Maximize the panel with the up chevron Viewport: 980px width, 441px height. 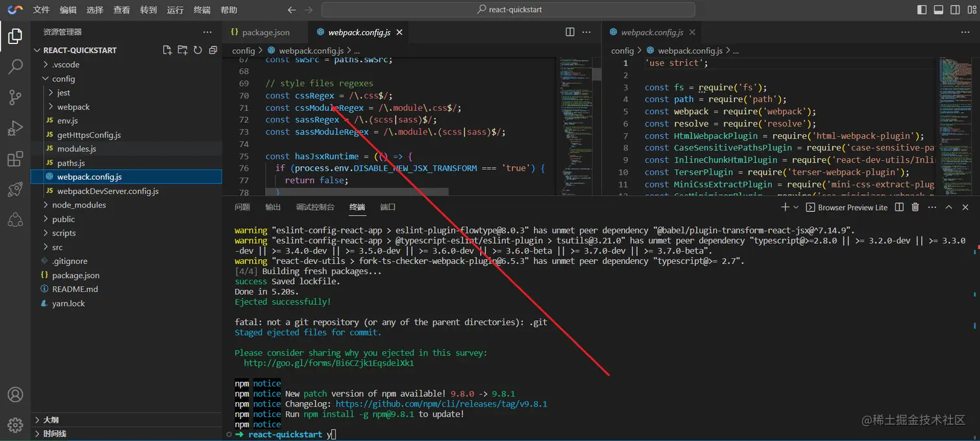coord(949,208)
